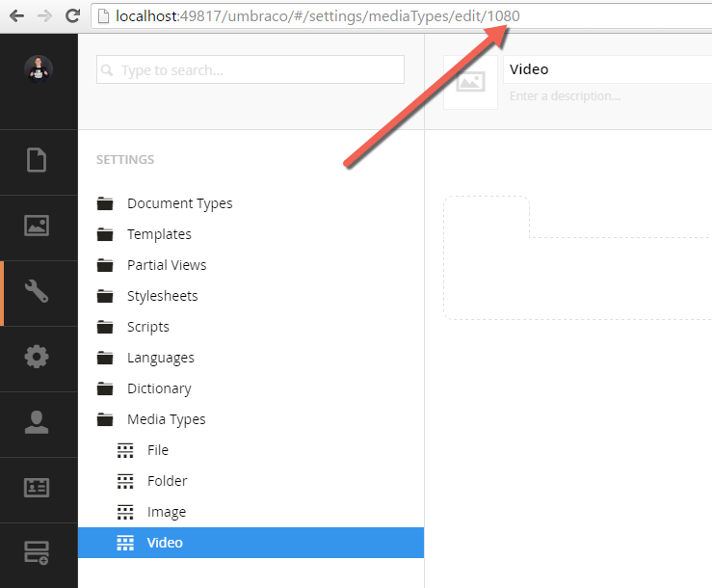Reload the page in browser

72,15
